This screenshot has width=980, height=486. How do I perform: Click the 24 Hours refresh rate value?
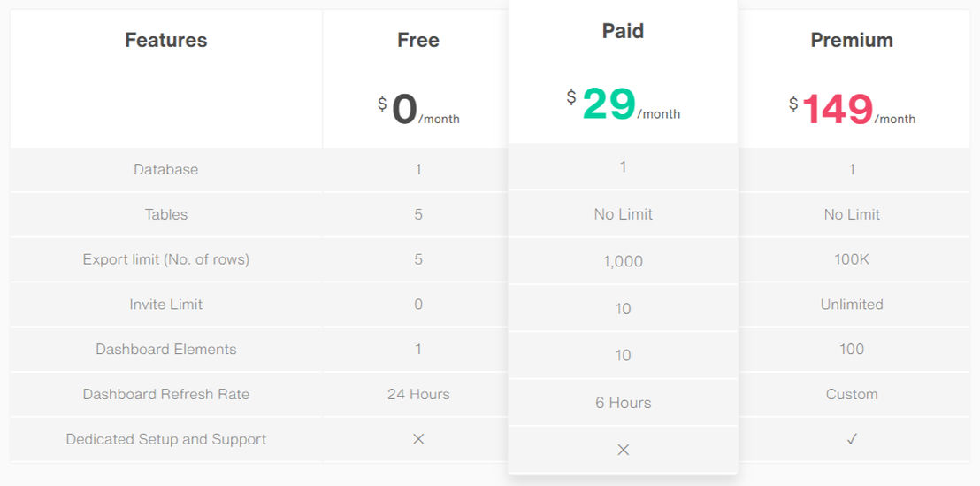pos(418,394)
